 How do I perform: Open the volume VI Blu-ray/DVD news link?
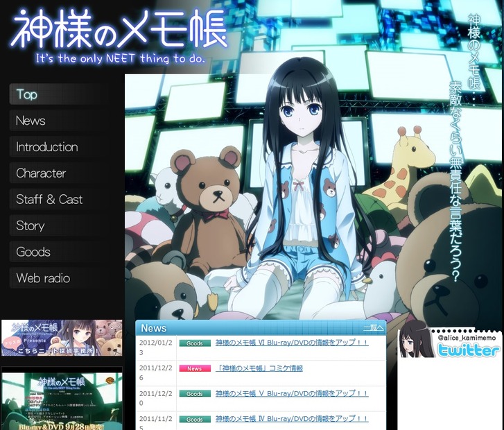coord(292,343)
